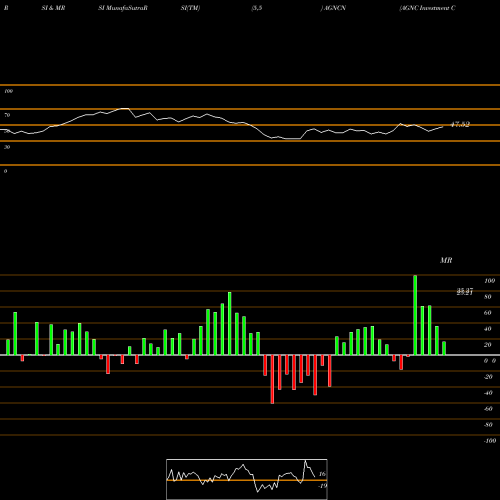Click the 'SI & MR' header text

pos(53,8)
